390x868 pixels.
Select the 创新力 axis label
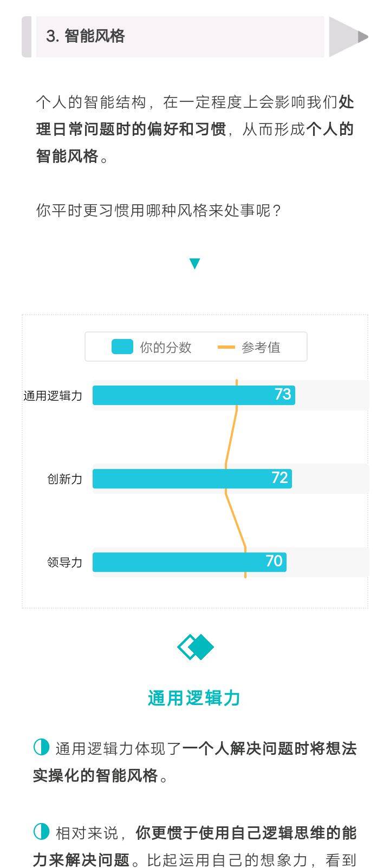coord(64,479)
